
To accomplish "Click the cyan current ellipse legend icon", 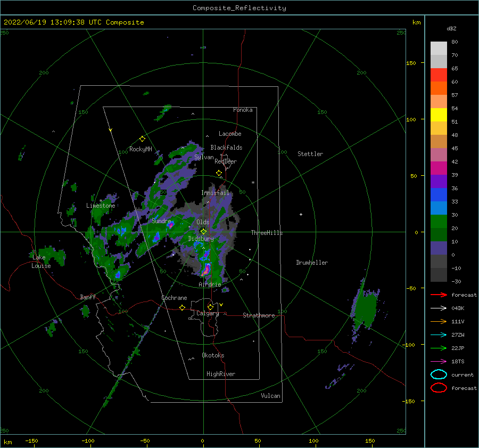I will click(x=439, y=374).
